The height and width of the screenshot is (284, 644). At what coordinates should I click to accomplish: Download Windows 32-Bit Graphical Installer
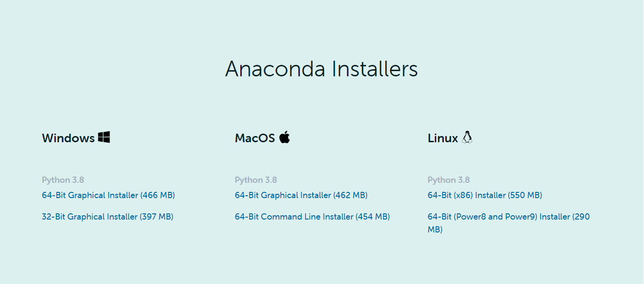tap(107, 217)
